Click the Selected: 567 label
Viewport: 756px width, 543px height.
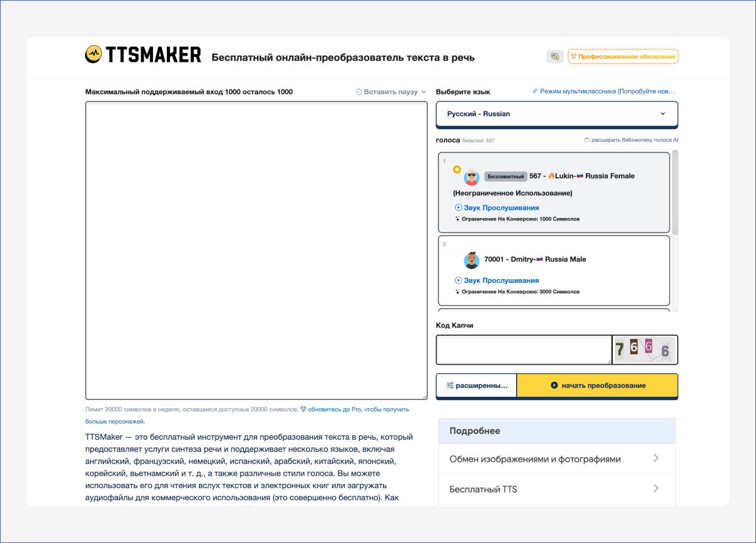click(x=478, y=140)
